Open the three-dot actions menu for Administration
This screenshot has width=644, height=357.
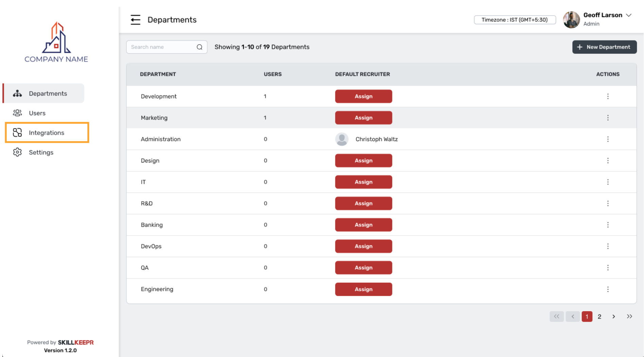pyautogui.click(x=608, y=139)
